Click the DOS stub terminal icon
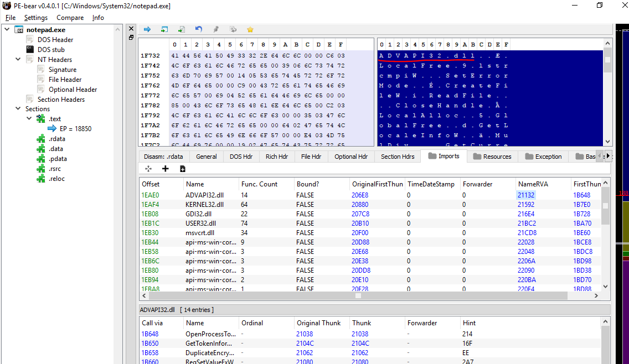629x364 pixels. [30, 50]
